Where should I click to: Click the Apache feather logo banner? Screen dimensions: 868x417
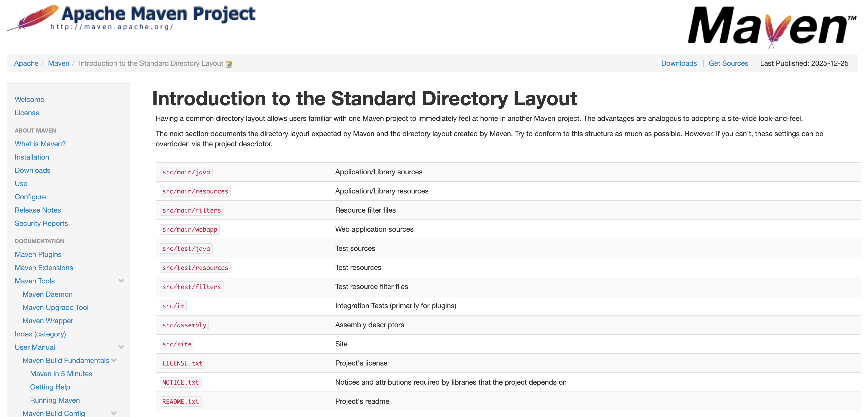pyautogui.click(x=131, y=19)
